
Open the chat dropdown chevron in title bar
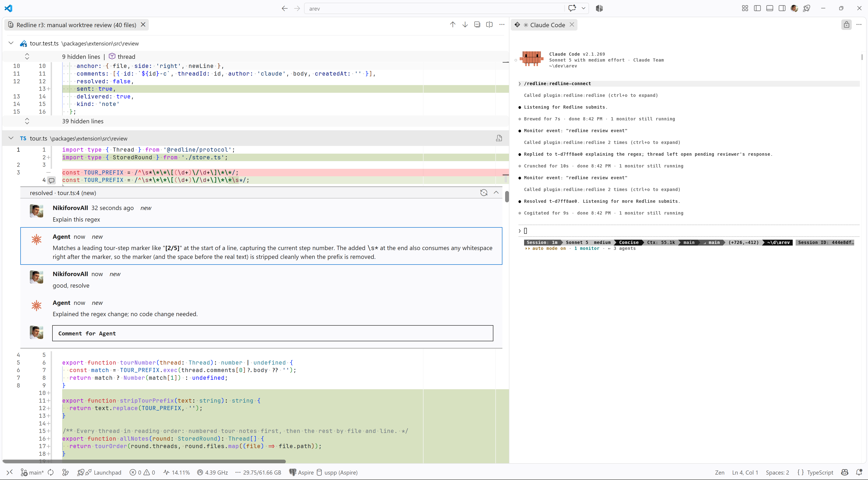[584, 8]
